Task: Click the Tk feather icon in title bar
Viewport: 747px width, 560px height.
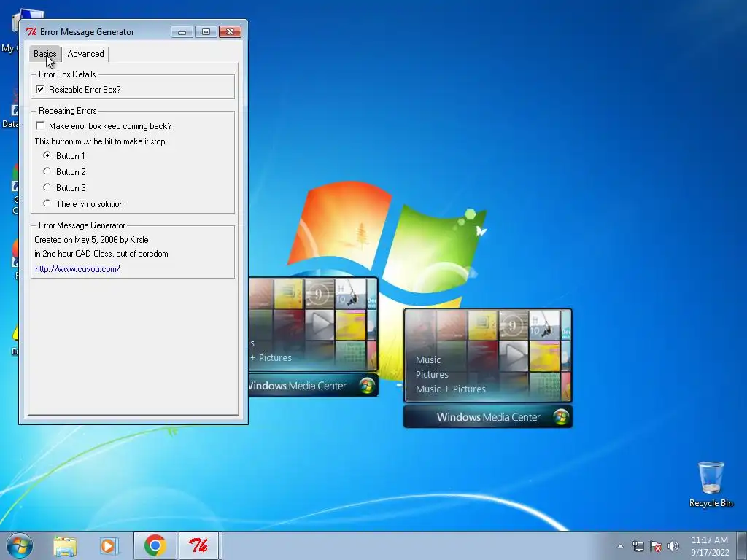Action: coord(31,32)
